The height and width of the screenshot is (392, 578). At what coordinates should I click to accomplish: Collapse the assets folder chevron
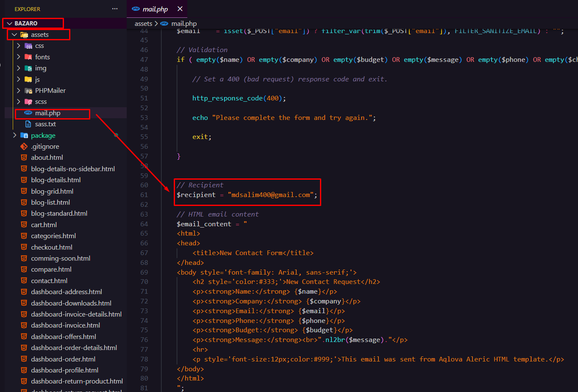14,35
